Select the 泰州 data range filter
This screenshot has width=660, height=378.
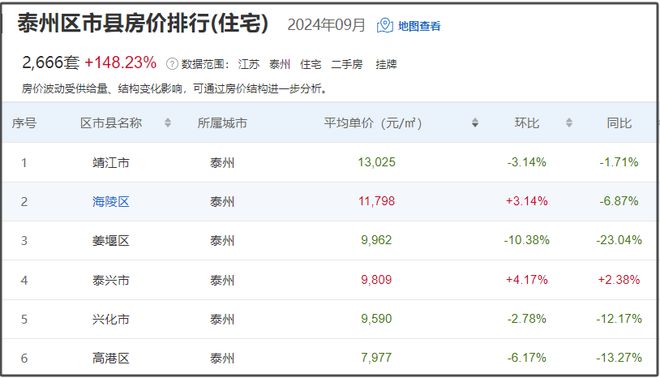click(279, 64)
